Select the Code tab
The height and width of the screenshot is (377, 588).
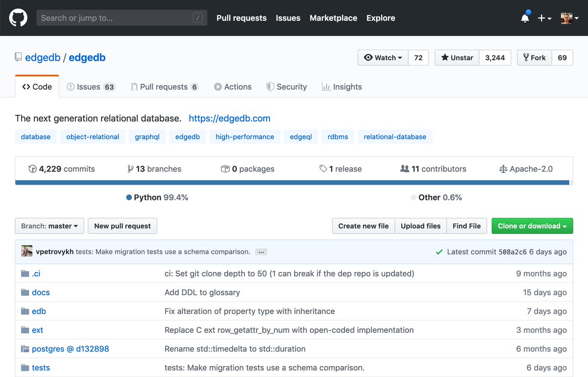click(x=37, y=87)
